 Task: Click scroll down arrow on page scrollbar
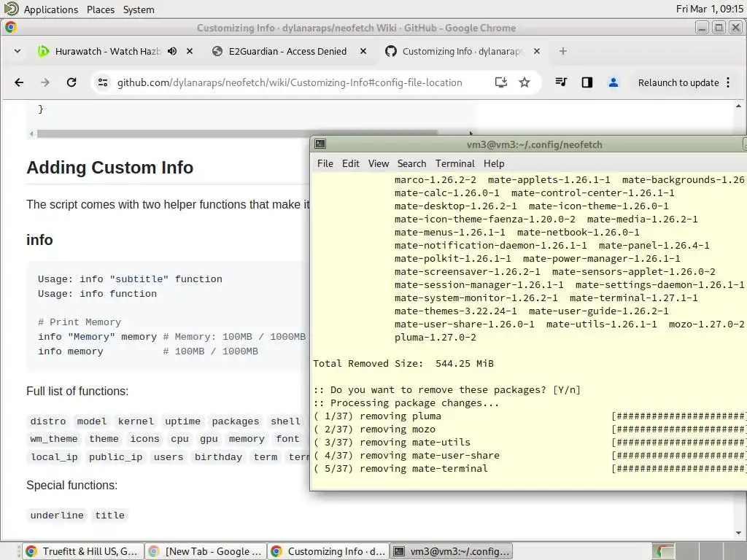[738, 533]
